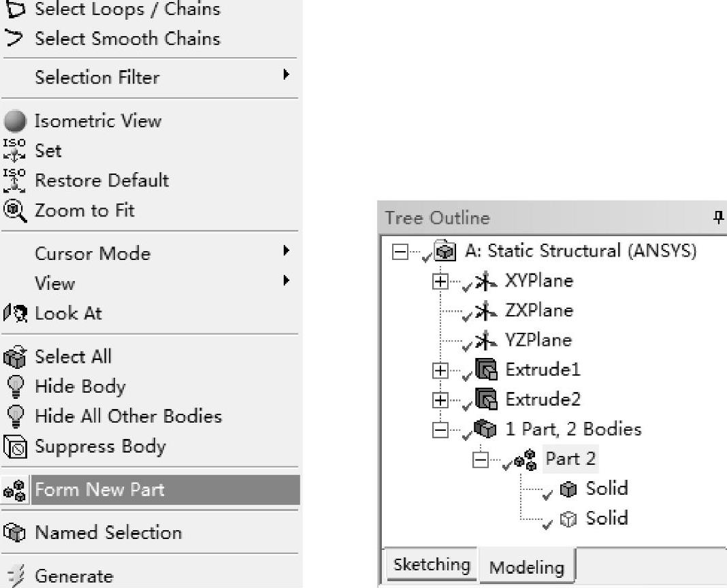727x588 pixels.
Task: Click the Suppress Body icon
Action: (14, 446)
